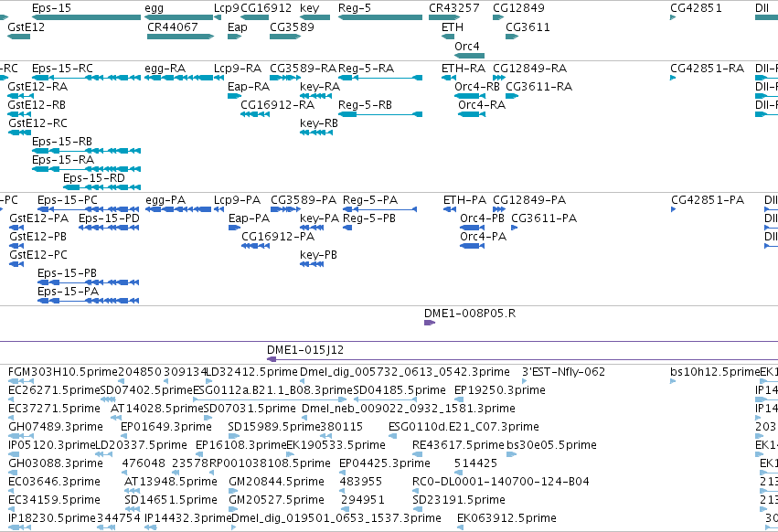Select the GM20844.5prime EST label
Viewport: 778px width, 532px height.
click(276, 482)
